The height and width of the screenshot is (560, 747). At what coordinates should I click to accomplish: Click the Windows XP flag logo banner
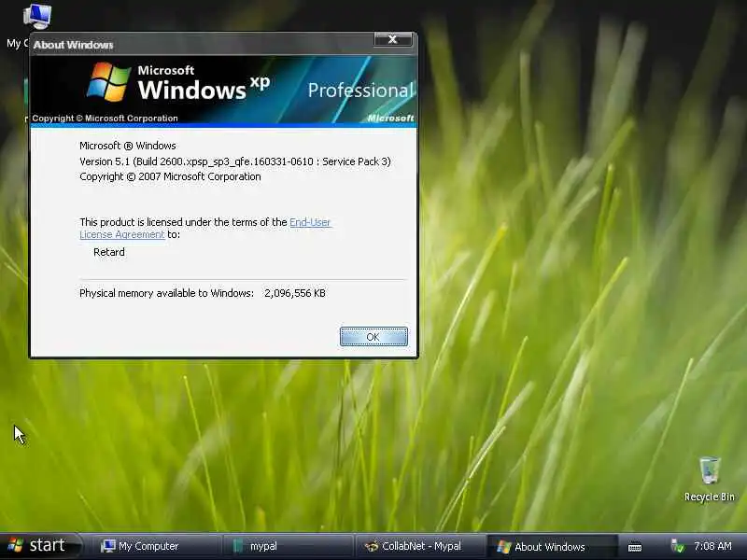click(108, 82)
